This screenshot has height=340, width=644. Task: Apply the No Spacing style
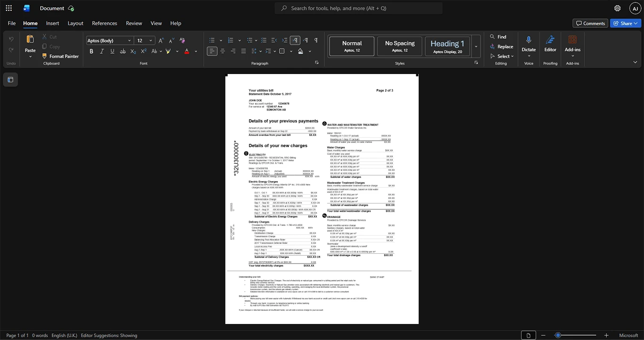400,47
